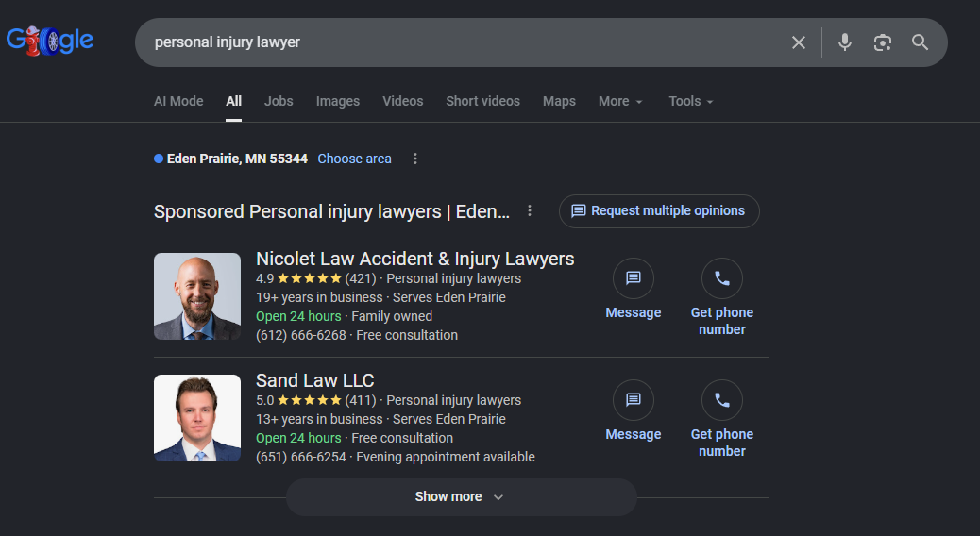Switch to AI Mode tab
This screenshot has width=980, height=536.
click(178, 101)
